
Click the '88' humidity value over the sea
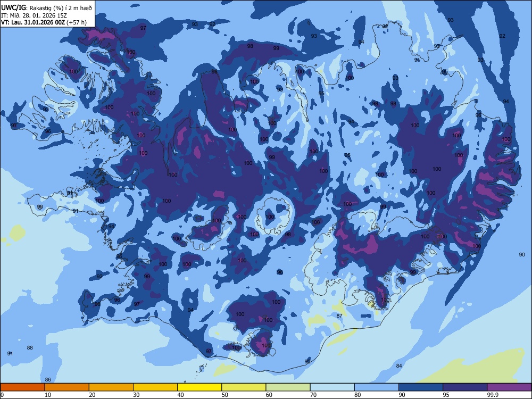30,347
